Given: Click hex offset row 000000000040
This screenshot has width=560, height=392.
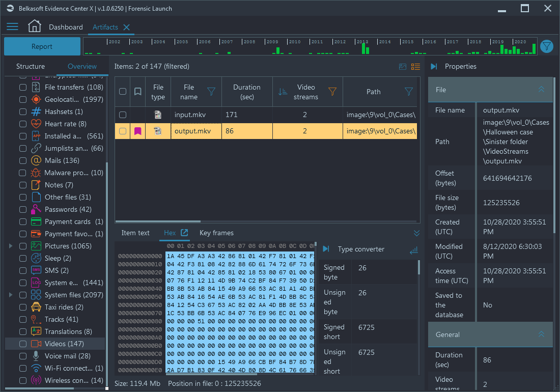Looking at the screenshot, I should [x=140, y=289].
